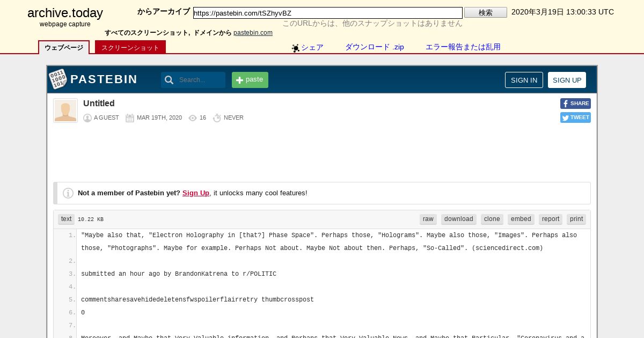Click the expiry timer icon beside NEVER
The width and height of the screenshot is (644, 338).
[217, 118]
